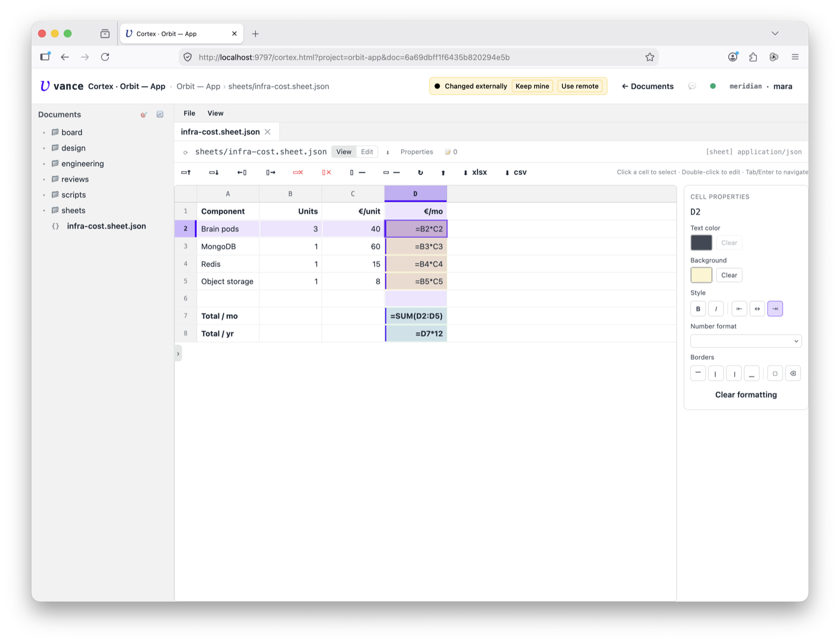Open a new browser tab with plus
This screenshot has height=643, width=840.
255,34
